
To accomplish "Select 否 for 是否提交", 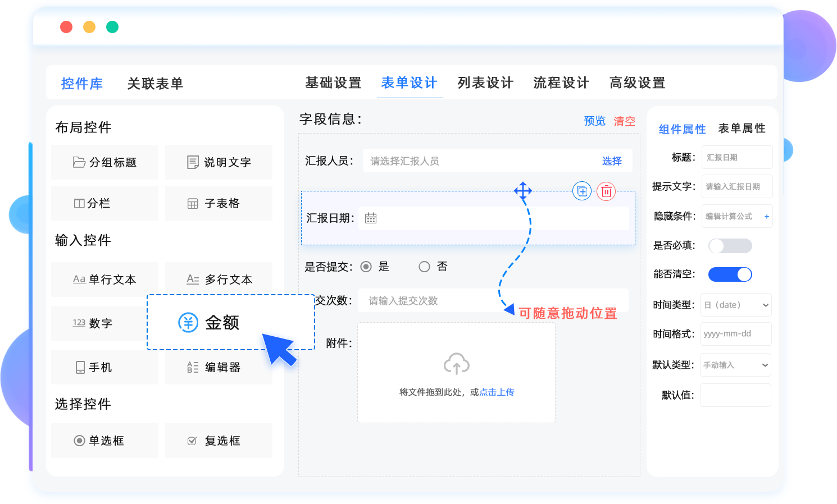I will [x=424, y=267].
